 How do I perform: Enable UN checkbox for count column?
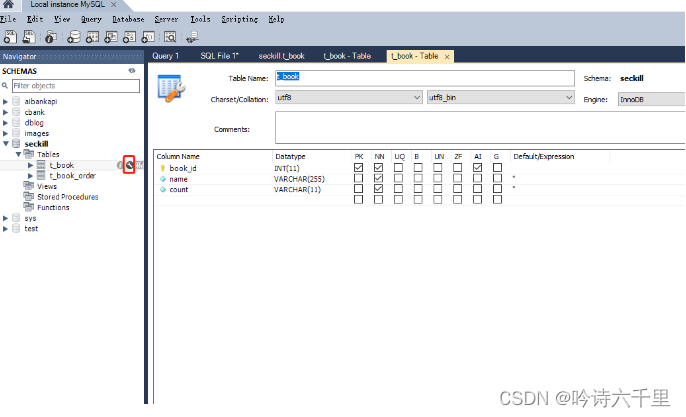click(438, 189)
